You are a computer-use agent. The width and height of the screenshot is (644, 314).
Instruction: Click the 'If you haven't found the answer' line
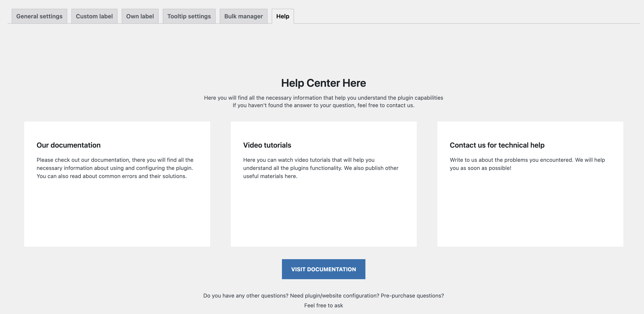(323, 105)
